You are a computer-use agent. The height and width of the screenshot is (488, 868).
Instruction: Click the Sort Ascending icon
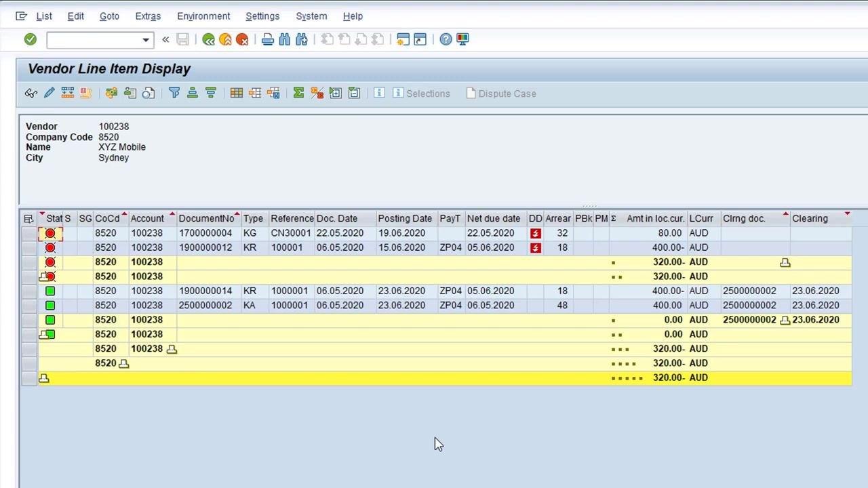193,94
